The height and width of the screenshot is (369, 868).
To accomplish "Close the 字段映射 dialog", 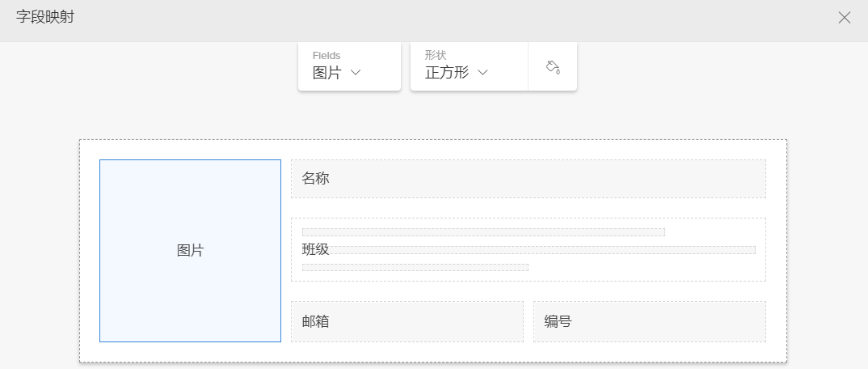I will [x=845, y=18].
